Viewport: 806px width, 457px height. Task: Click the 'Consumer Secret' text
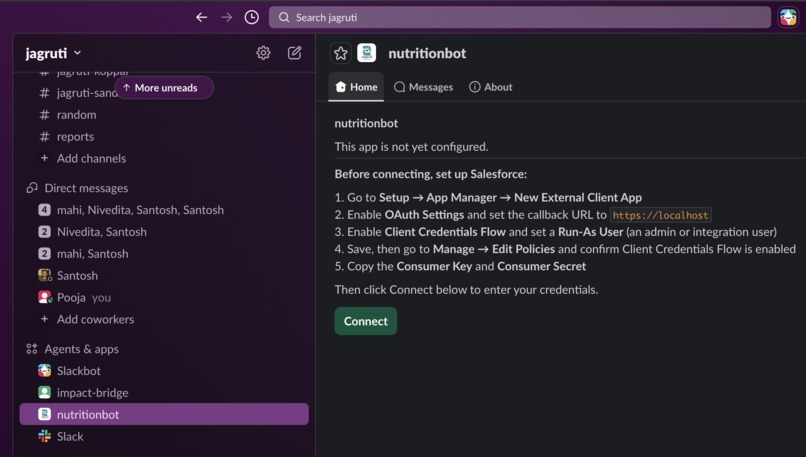tap(541, 266)
